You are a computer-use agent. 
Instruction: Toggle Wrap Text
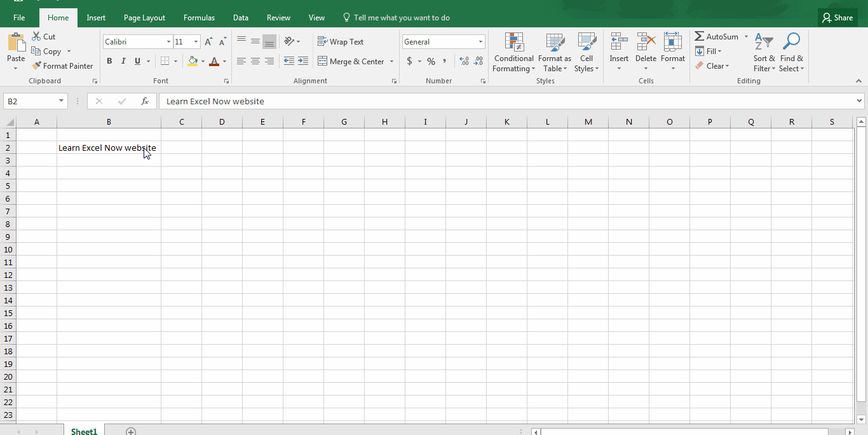pyautogui.click(x=341, y=41)
